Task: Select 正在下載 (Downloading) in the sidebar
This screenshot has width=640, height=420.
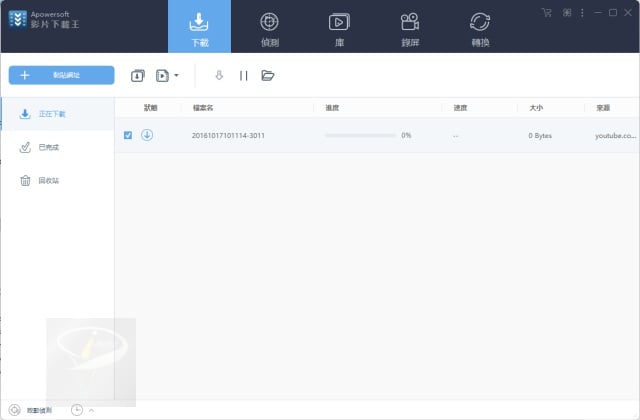Action: pos(58,114)
